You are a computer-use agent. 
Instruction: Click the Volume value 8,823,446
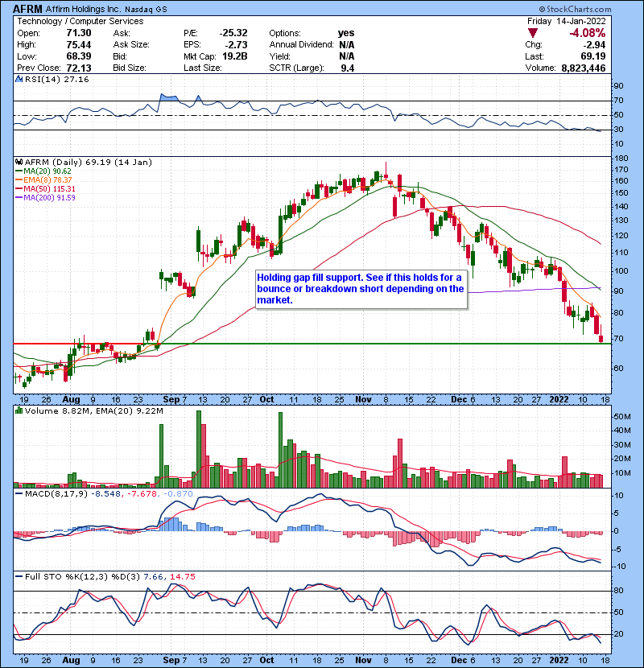(x=584, y=68)
